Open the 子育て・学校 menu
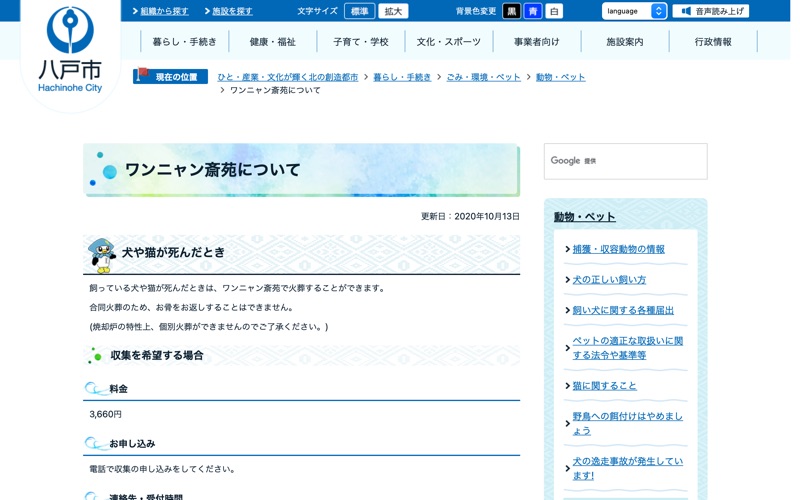The width and height of the screenshot is (800, 500). tap(361, 42)
